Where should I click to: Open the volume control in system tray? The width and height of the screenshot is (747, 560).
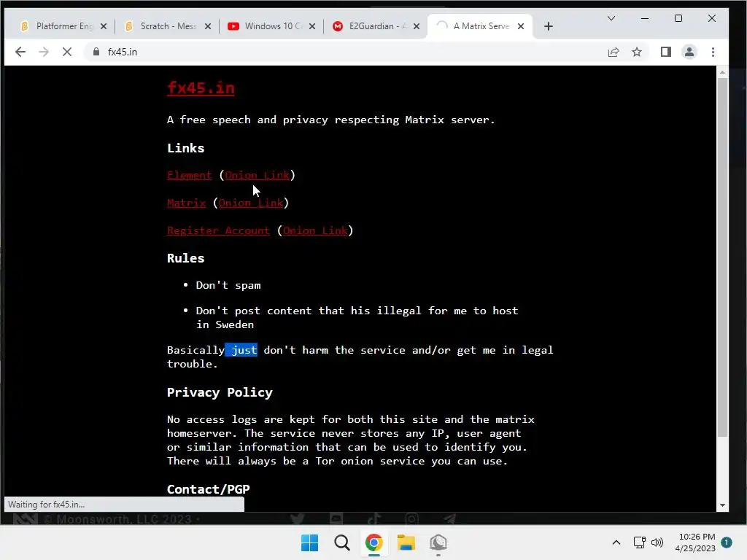657,542
